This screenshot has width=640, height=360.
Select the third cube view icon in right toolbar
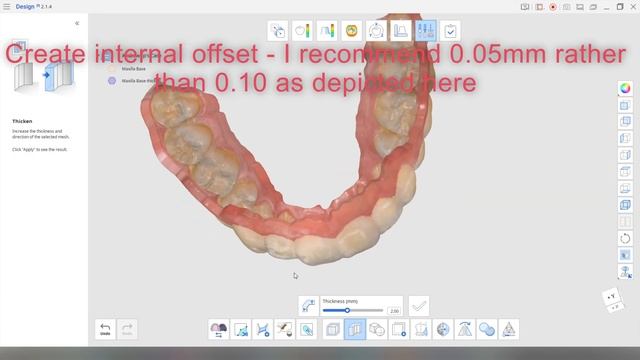point(625,138)
